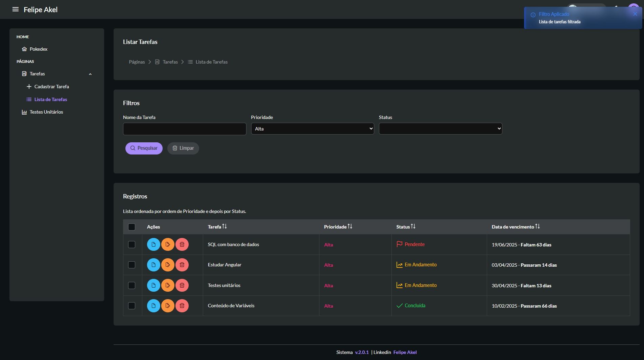Image resolution: width=644 pixels, height=360 pixels.
Task: Click red delete icon for Testes unitários
Action: coord(182,285)
